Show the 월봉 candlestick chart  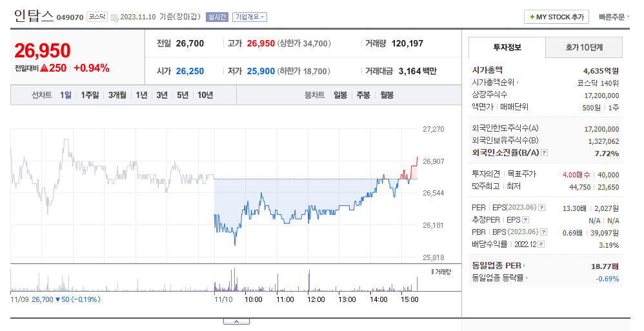pos(387,95)
